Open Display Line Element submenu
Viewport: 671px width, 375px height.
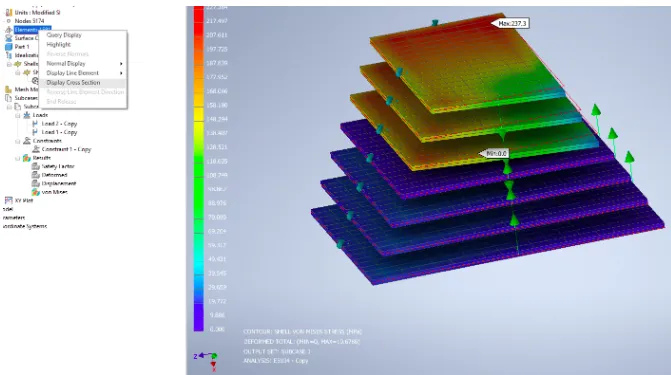click(83, 73)
